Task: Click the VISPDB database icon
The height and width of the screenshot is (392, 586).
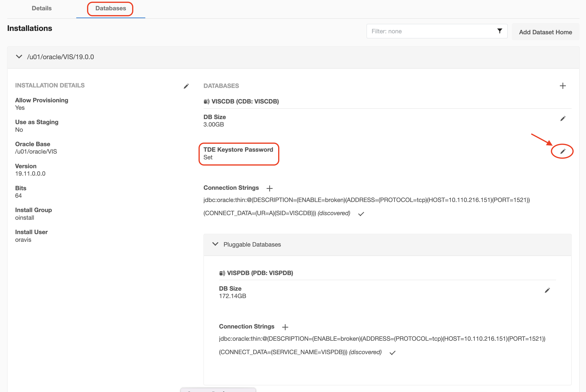Action: tap(222, 273)
